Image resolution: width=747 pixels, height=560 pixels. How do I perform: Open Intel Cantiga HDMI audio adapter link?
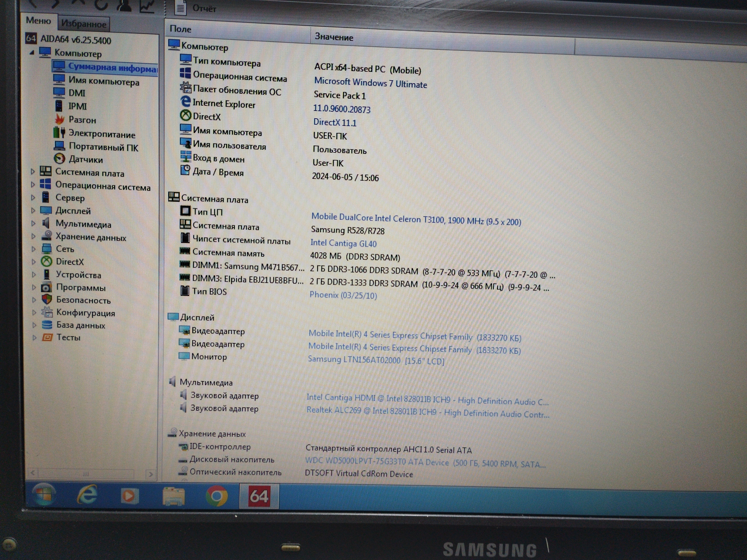point(427,399)
